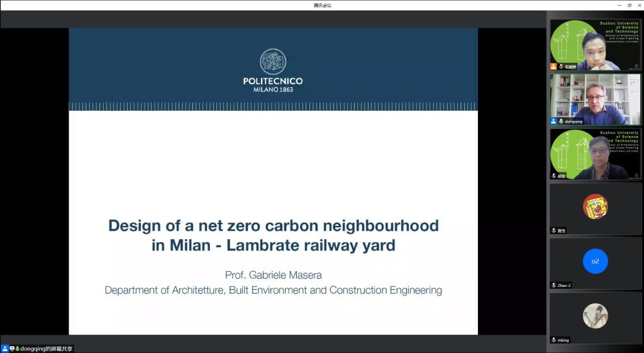The height and width of the screenshot is (353, 644).
Task: Select the third video tile with woman
Action: pos(595,154)
